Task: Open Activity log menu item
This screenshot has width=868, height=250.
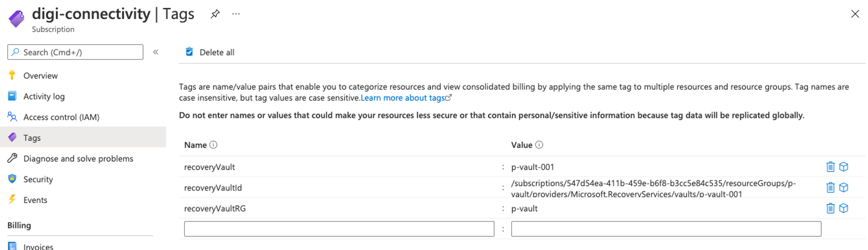Action: click(44, 96)
